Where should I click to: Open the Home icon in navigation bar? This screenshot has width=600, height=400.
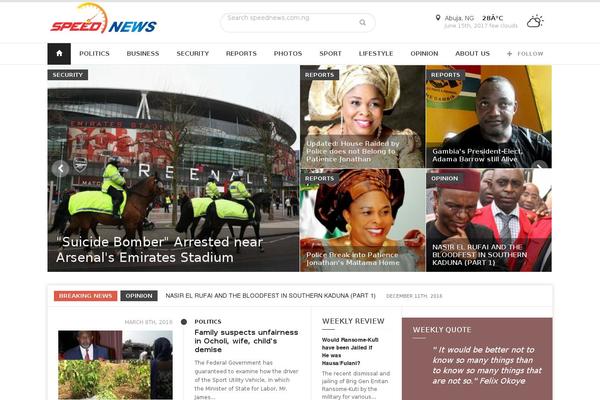click(x=59, y=54)
